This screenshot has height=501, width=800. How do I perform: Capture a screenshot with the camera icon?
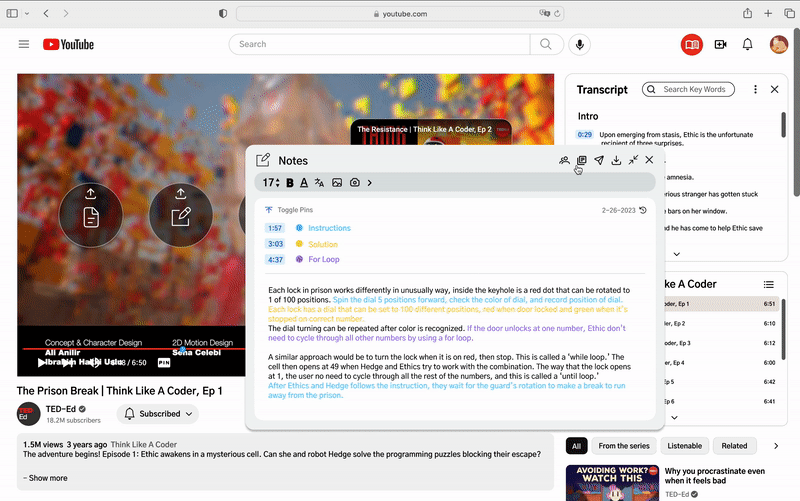click(x=355, y=183)
